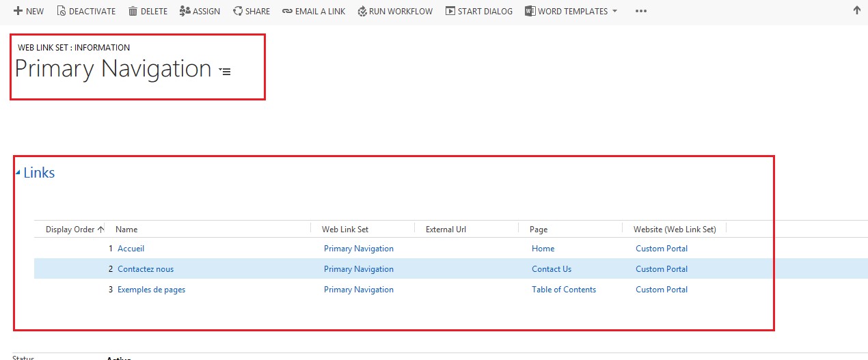Open the Word Templates dropdown

pos(614,12)
